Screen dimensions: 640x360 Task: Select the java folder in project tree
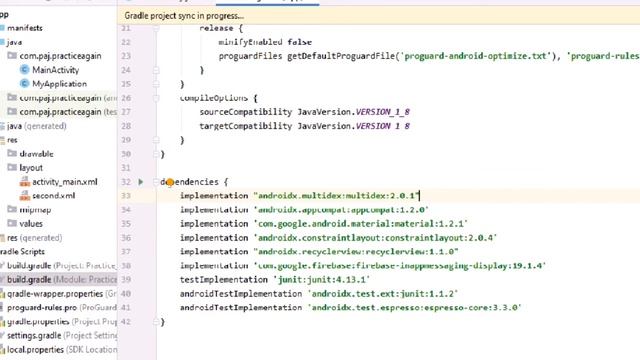[x=14, y=42]
